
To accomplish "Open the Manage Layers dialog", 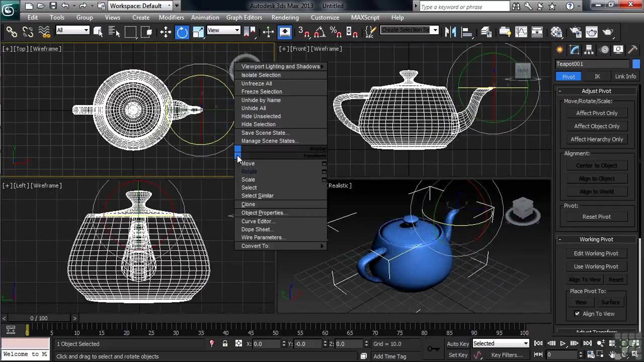I will [x=486, y=32].
